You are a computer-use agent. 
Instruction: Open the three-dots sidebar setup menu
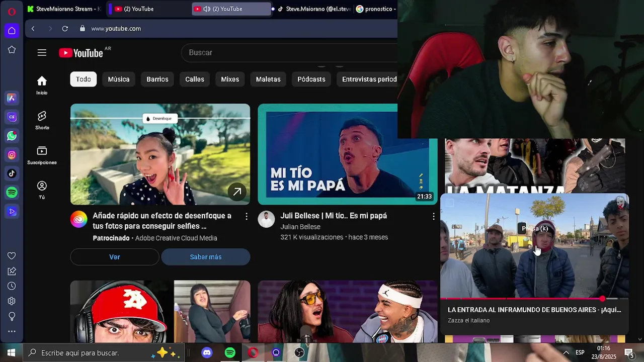tap(12, 331)
